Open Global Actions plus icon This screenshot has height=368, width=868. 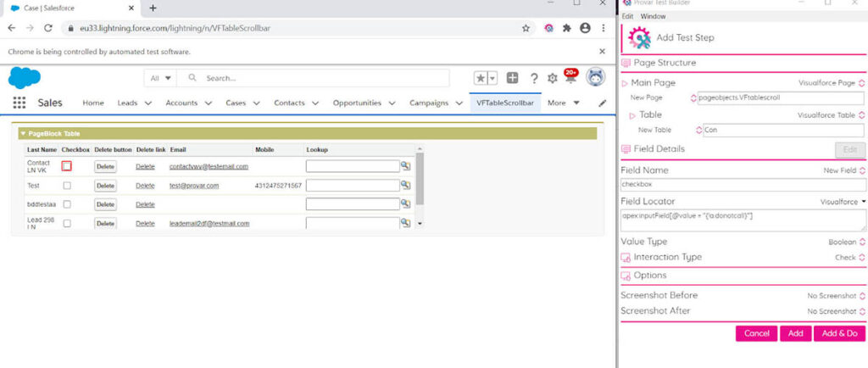pyautogui.click(x=513, y=78)
